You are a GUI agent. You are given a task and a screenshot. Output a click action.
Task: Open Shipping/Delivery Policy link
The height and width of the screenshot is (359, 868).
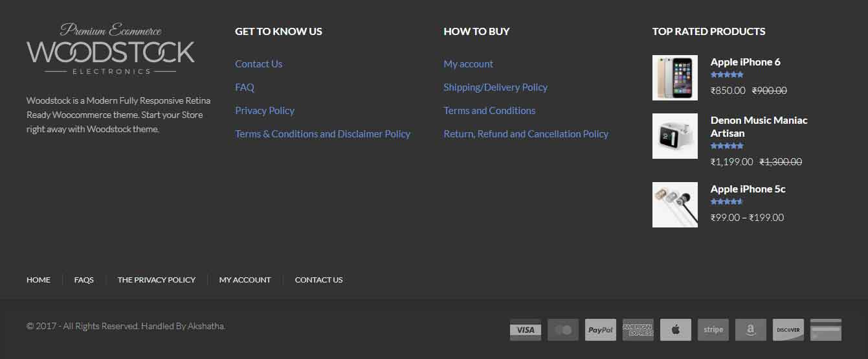[495, 87]
